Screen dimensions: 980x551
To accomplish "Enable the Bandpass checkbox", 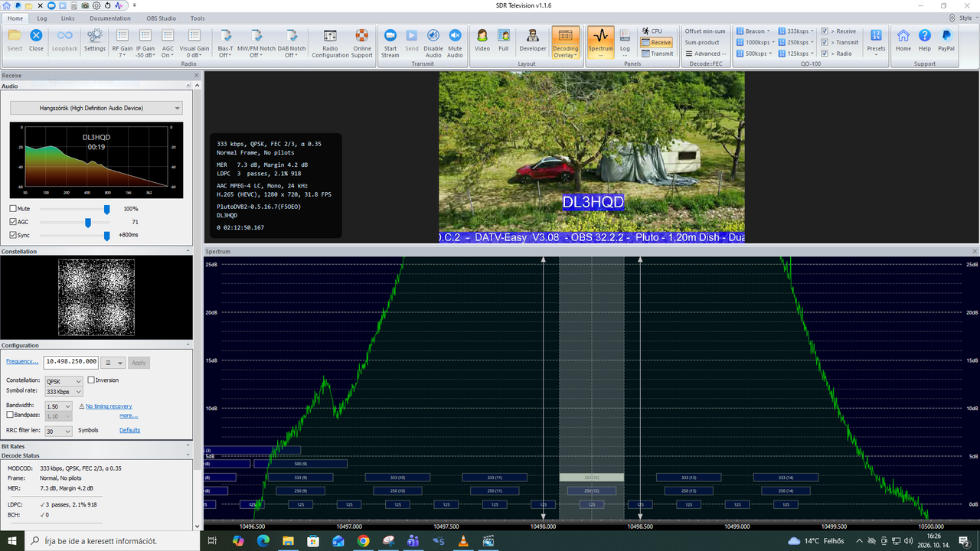I will 10,415.
